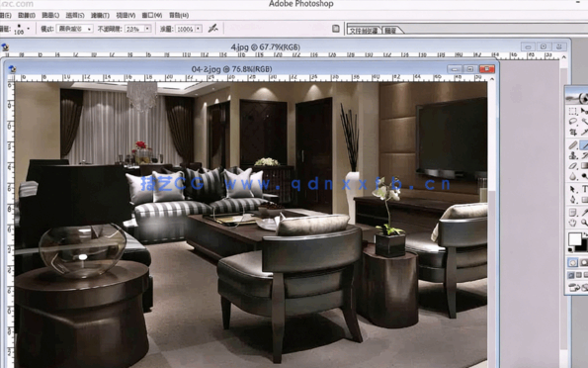Click the 4.jpg window document icon
Screen dimensions: 588x368
coord(5,47)
